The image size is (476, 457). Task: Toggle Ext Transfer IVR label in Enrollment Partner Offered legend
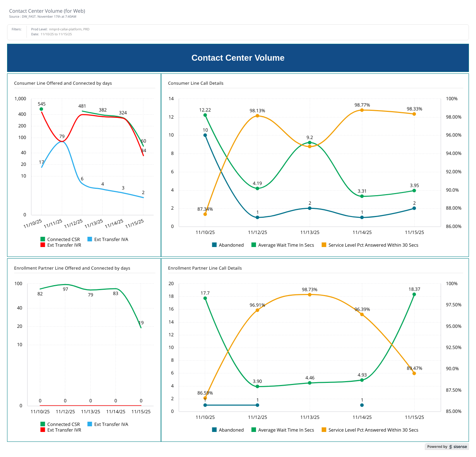pos(64,430)
